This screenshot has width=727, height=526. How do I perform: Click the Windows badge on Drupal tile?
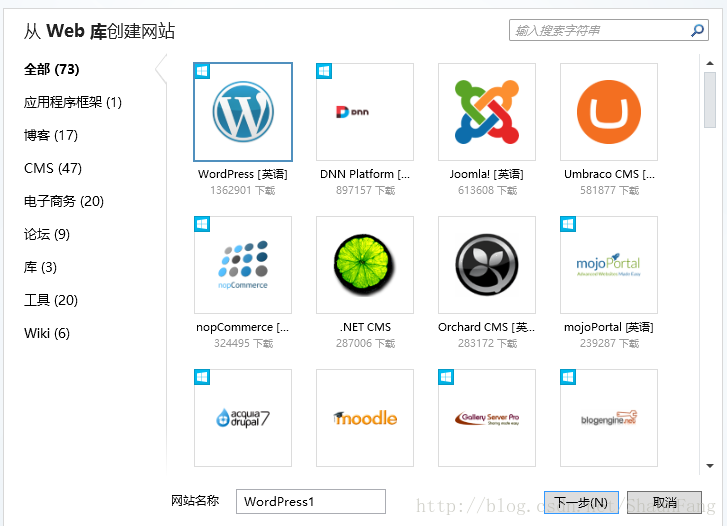pos(202,377)
